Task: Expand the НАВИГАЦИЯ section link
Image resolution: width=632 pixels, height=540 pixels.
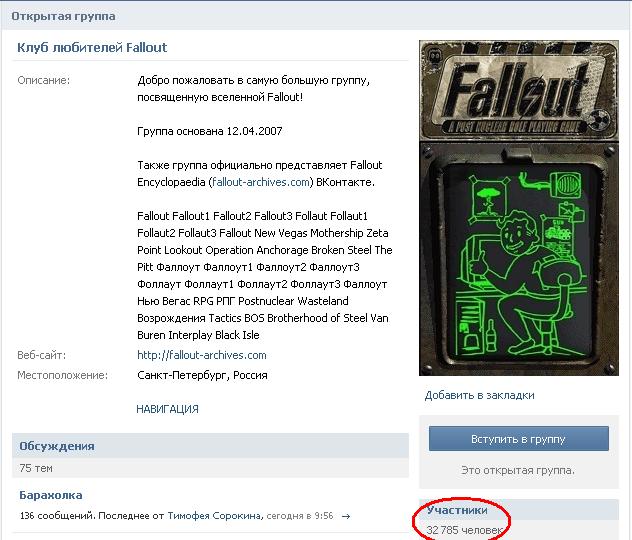Action: [167, 409]
